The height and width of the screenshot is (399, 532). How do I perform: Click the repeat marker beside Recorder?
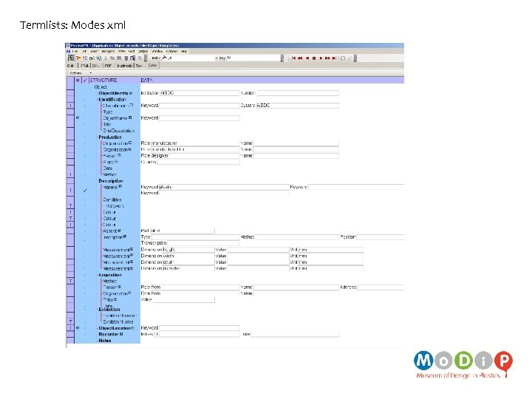coord(121,334)
